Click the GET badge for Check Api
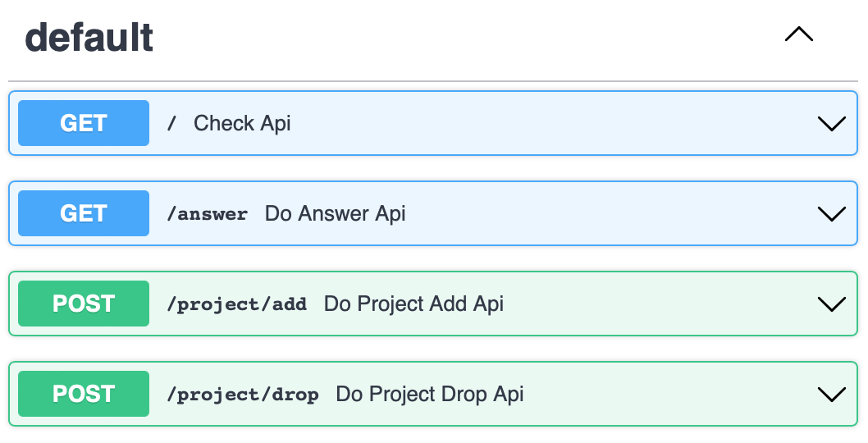The image size is (868, 443). tap(84, 123)
